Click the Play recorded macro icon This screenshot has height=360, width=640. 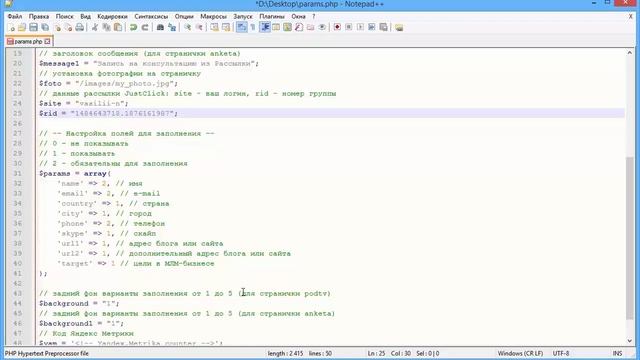[x=360, y=27]
